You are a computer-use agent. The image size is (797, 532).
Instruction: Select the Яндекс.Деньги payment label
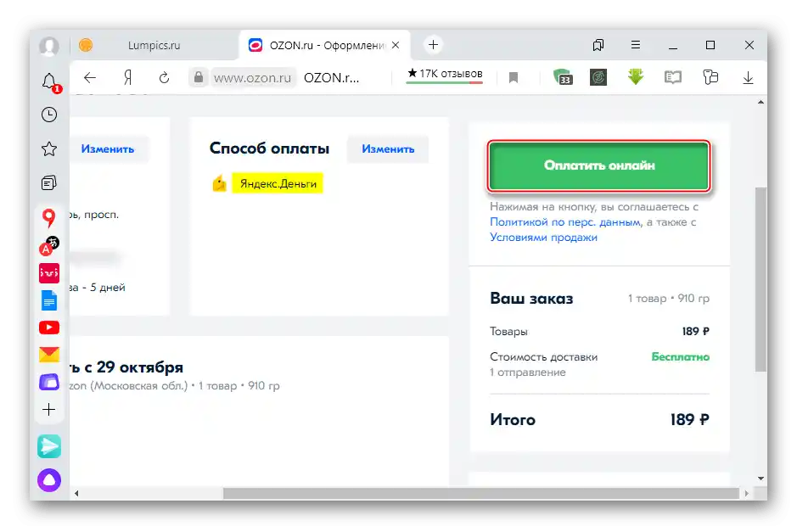tap(278, 183)
